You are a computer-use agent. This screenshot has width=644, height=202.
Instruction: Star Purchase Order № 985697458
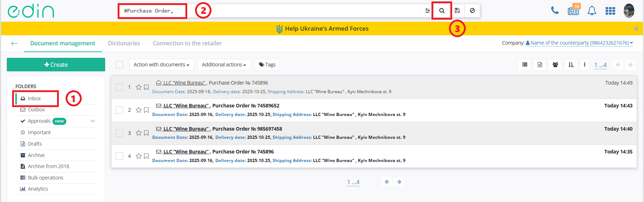click(x=139, y=133)
